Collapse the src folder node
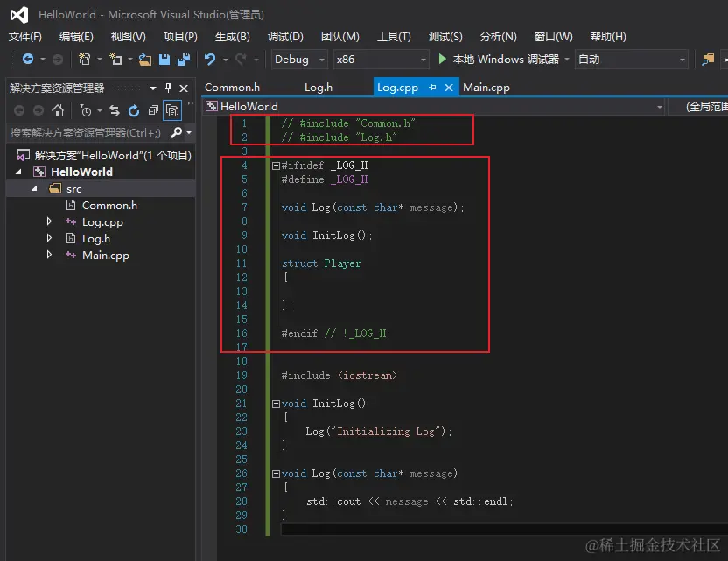The width and height of the screenshot is (728, 561). [x=34, y=188]
